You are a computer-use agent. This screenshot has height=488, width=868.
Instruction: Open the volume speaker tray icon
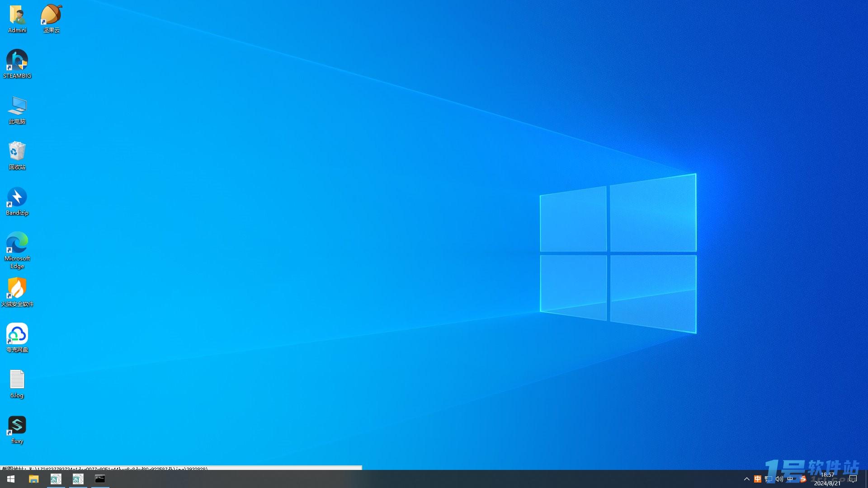point(779,479)
